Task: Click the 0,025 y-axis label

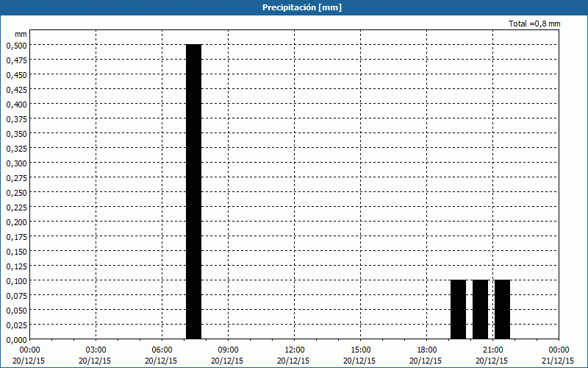Action: 16,325
